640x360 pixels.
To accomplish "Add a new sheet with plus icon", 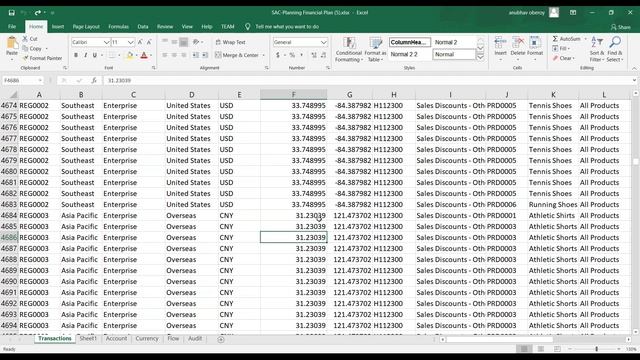I will click(x=221, y=339).
